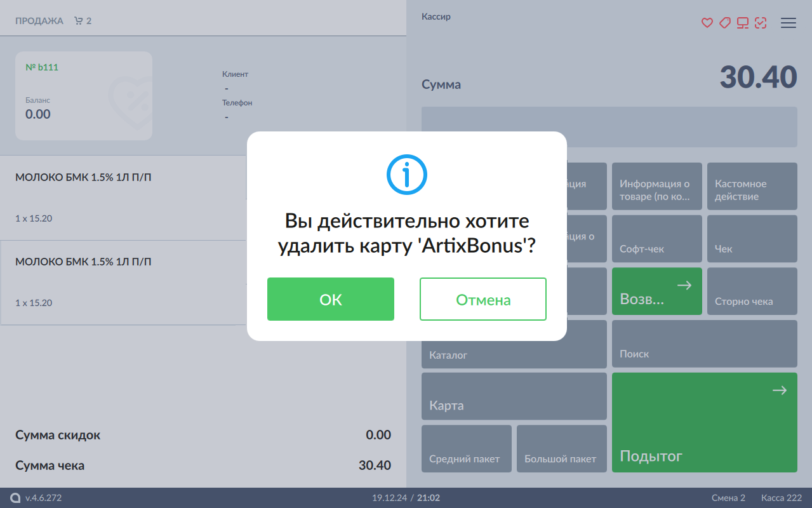The width and height of the screenshot is (812, 508).
Task: Select the ПРОДАЖА header tab
Action: (x=39, y=21)
